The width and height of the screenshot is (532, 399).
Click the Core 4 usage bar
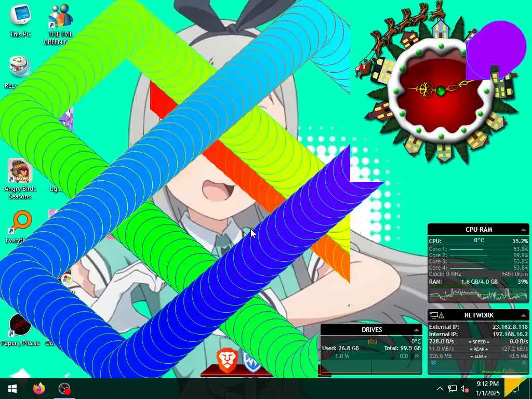pyautogui.click(x=466, y=268)
